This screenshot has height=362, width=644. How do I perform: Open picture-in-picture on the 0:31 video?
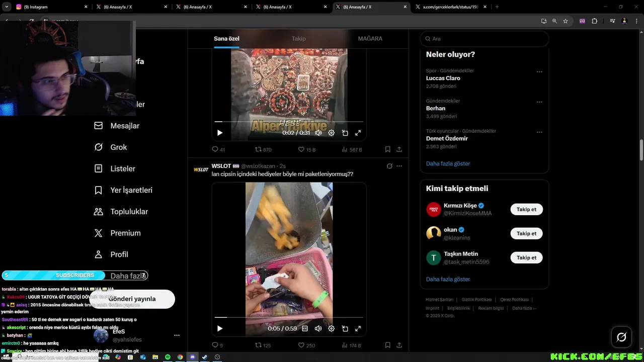tap(345, 133)
